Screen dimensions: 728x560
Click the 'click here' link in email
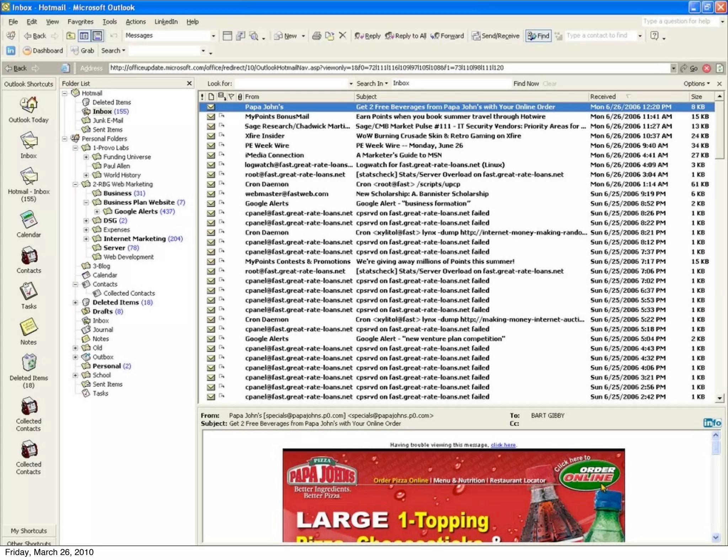click(x=503, y=445)
